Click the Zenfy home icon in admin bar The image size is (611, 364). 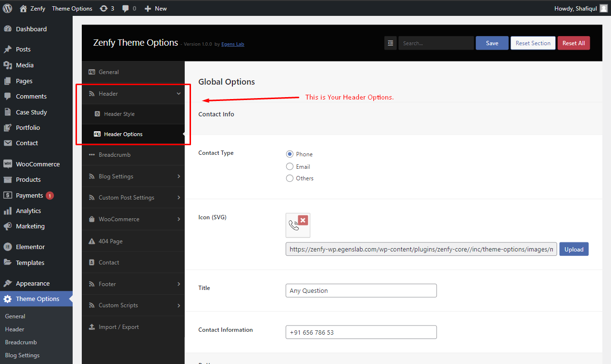pyautogui.click(x=24, y=8)
